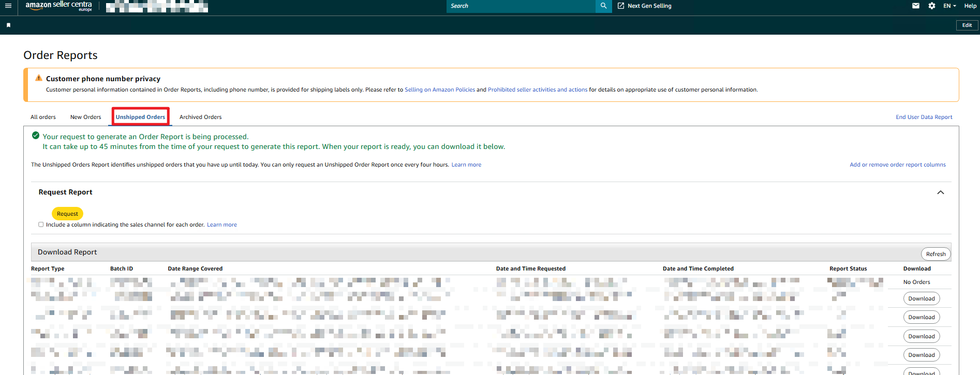The height and width of the screenshot is (375, 980).
Task: Click the bookmark flag icon
Action: (x=8, y=25)
